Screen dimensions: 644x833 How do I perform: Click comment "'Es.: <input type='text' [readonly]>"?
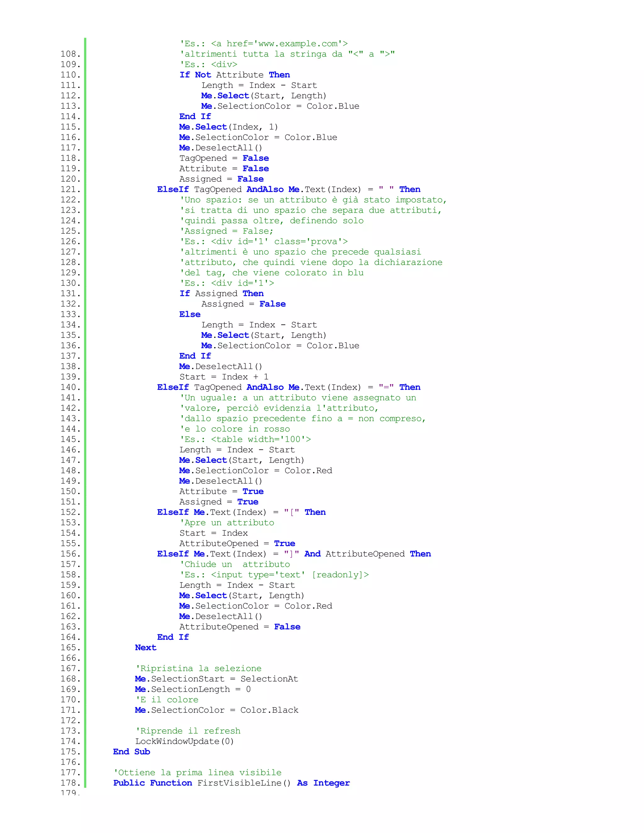[x=274, y=575]
